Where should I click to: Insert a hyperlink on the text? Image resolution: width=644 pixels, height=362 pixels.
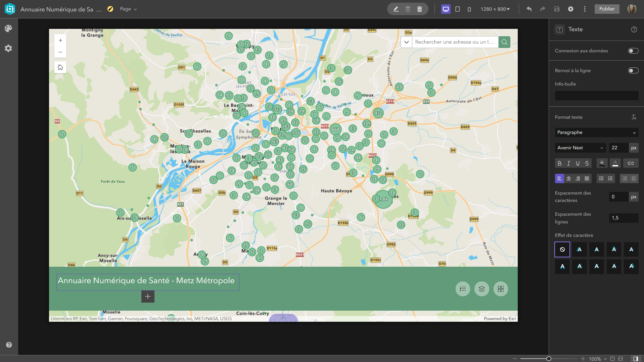(631, 163)
